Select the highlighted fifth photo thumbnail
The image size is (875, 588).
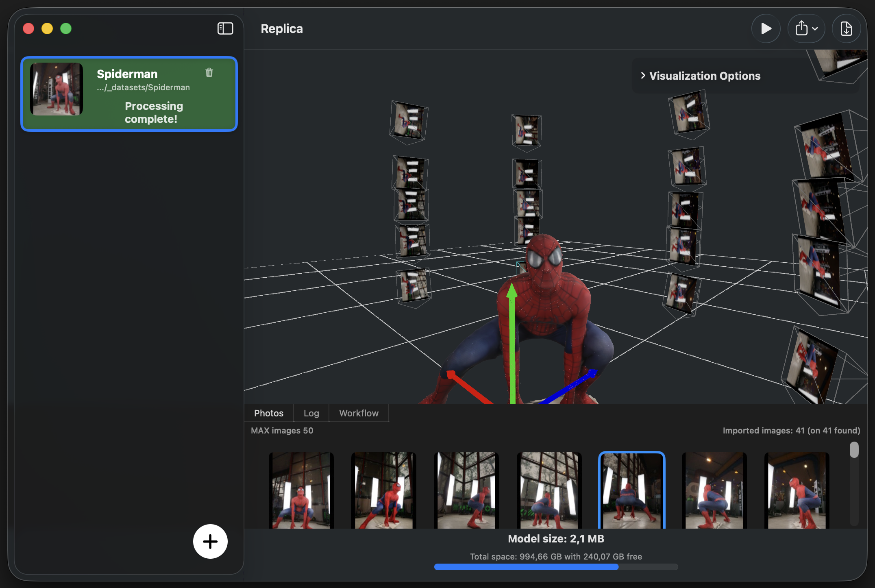631,490
